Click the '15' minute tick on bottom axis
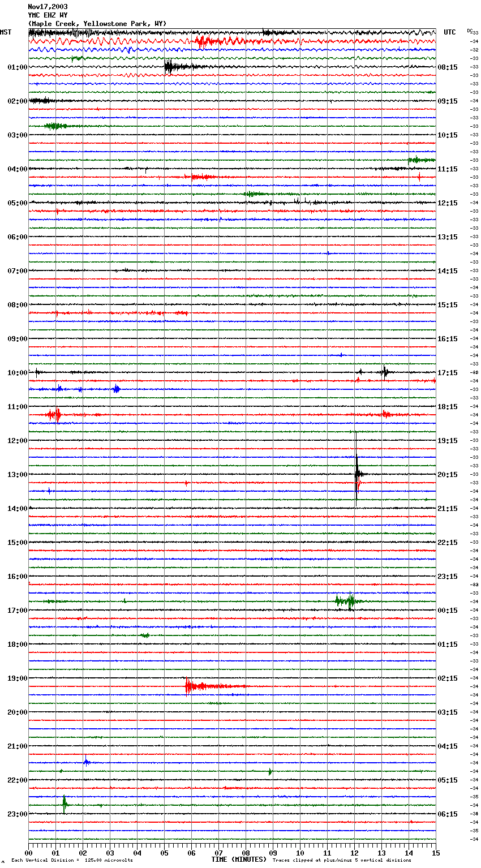 pyautogui.click(x=436, y=853)
